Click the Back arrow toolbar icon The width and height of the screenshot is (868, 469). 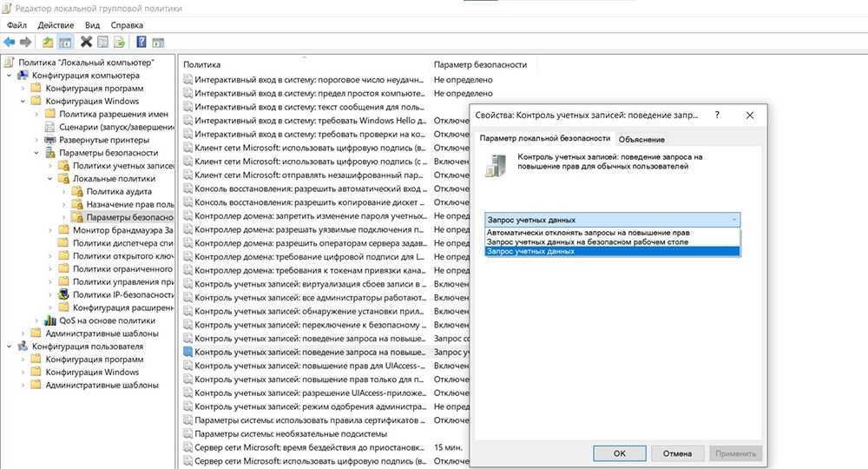point(10,42)
